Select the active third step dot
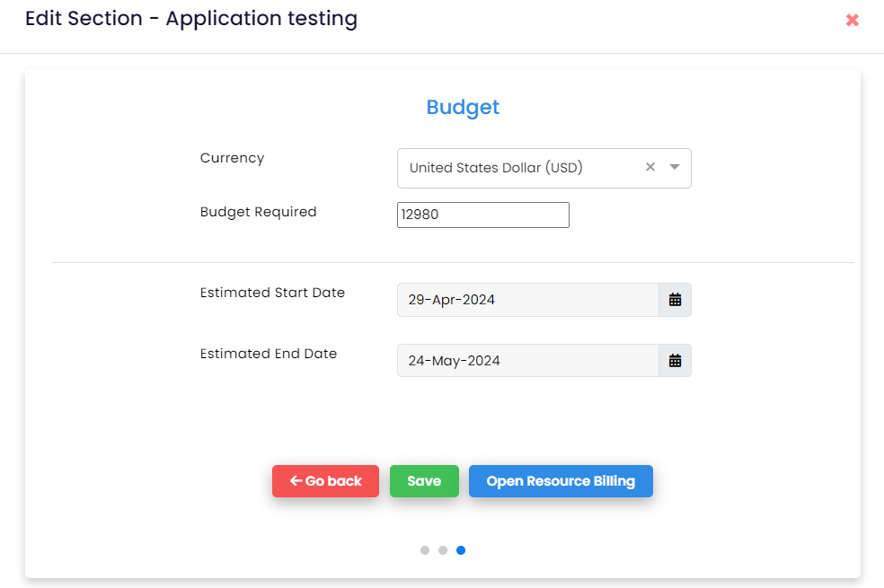Viewport: 884px width, 588px height. 461,550
